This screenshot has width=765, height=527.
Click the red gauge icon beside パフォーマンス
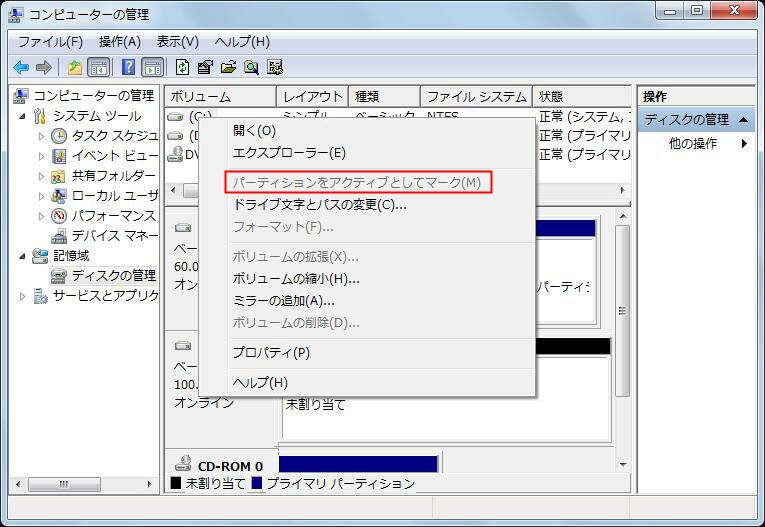click(x=59, y=216)
